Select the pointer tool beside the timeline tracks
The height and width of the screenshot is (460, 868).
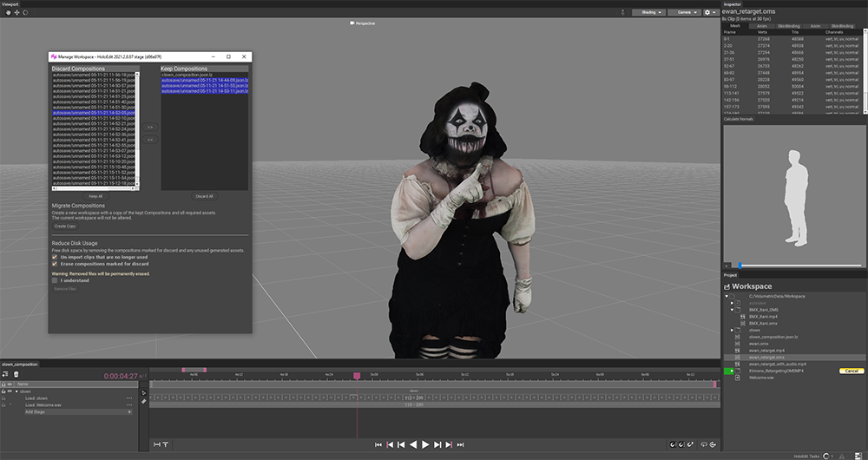(144, 393)
